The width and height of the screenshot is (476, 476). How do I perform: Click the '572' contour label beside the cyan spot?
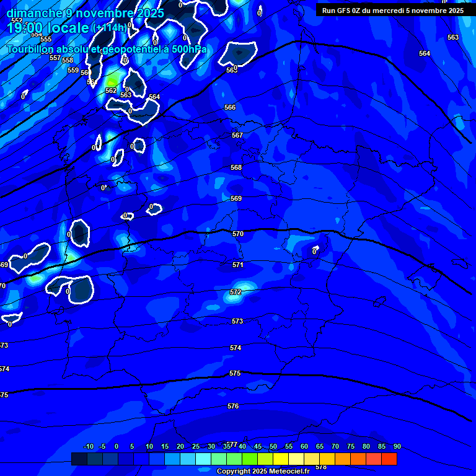click(236, 292)
